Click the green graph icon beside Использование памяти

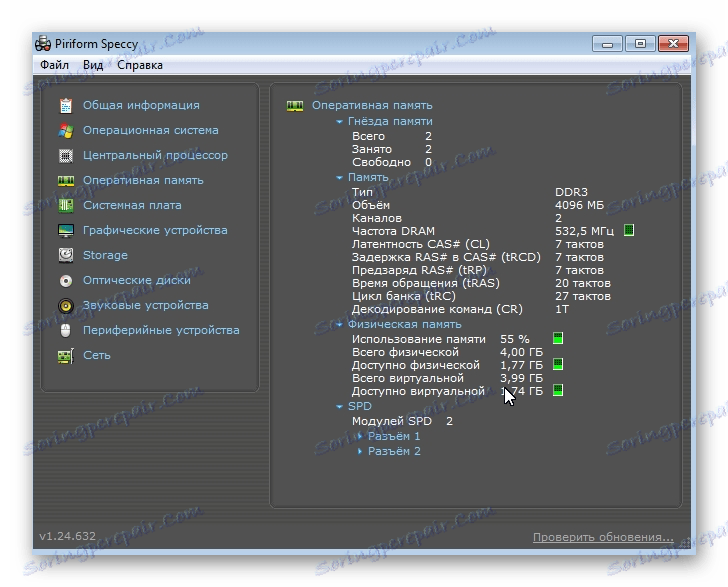(558, 339)
